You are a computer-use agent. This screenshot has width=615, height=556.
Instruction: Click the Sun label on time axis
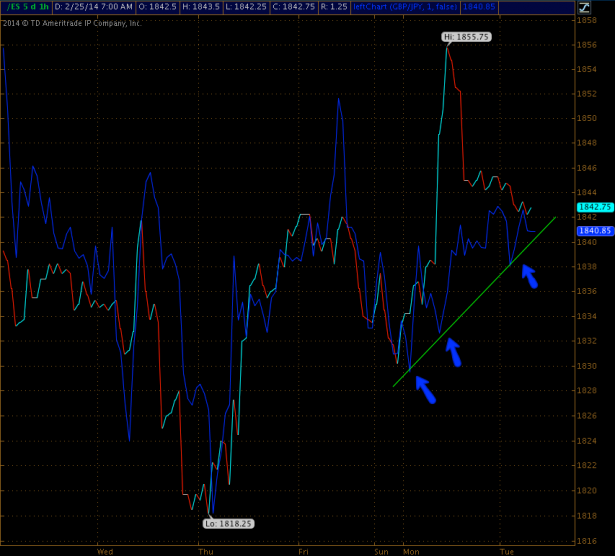(381, 552)
